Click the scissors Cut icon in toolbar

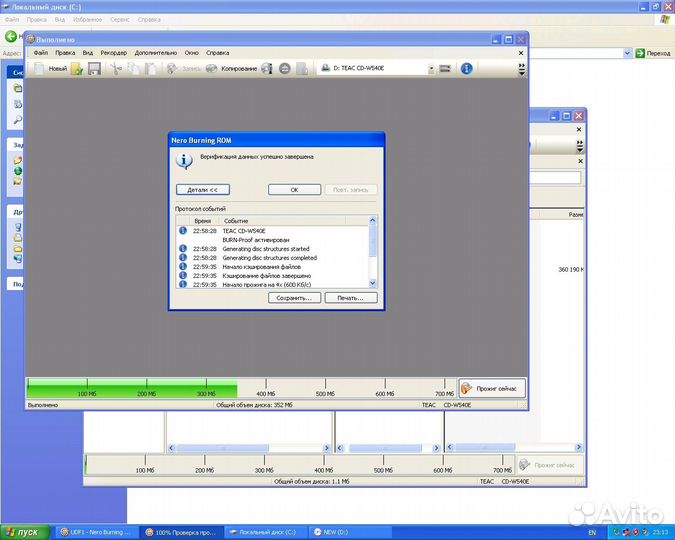[x=116, y=69]
